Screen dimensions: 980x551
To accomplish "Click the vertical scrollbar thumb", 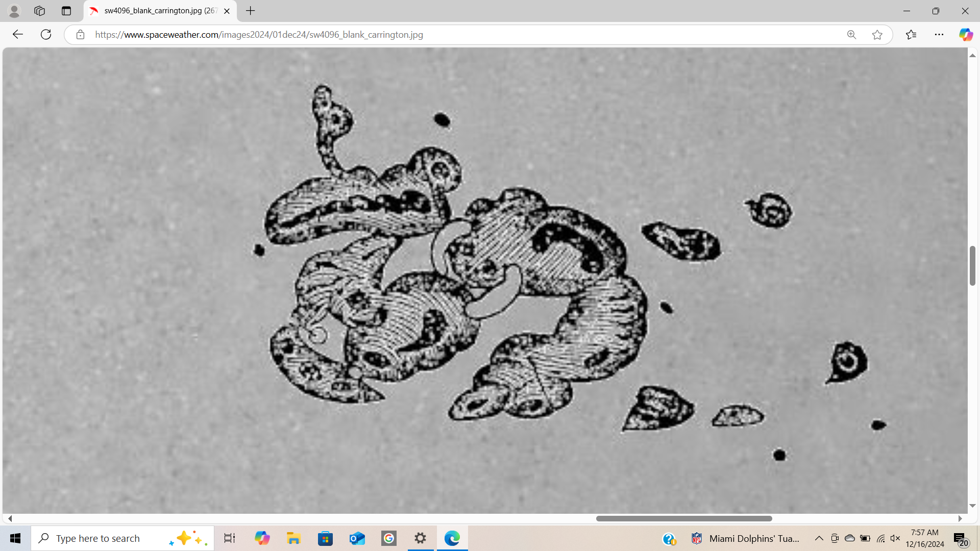I will pyautogui.click(x=972, y=265).
